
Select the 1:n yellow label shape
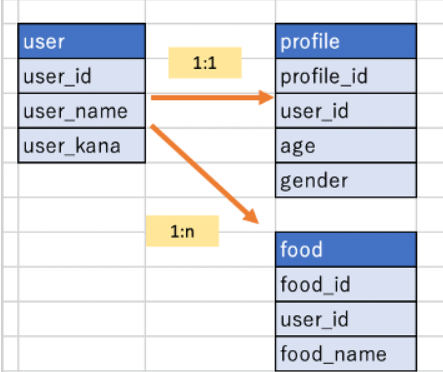point(182,231)
